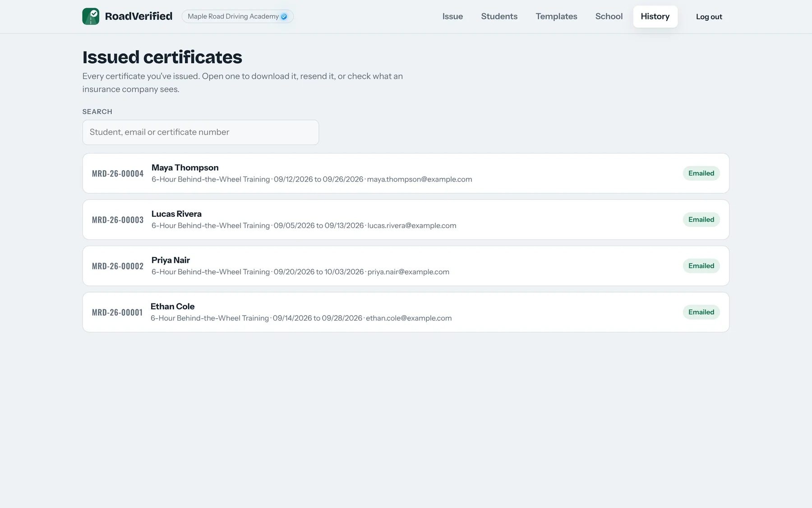Click Emailed status on Lucas Rivera row
Image resolution: width=812 pixels, height=508 pixels.
click(701, 219)
